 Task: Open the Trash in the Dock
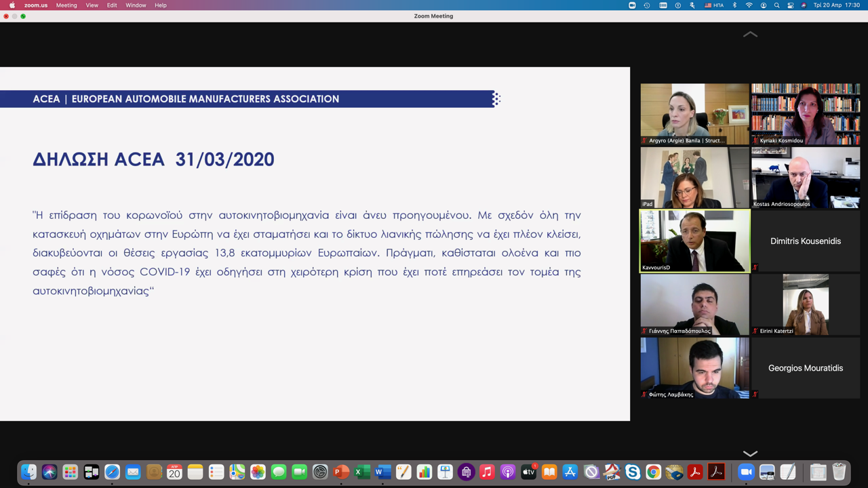[839, 472]
